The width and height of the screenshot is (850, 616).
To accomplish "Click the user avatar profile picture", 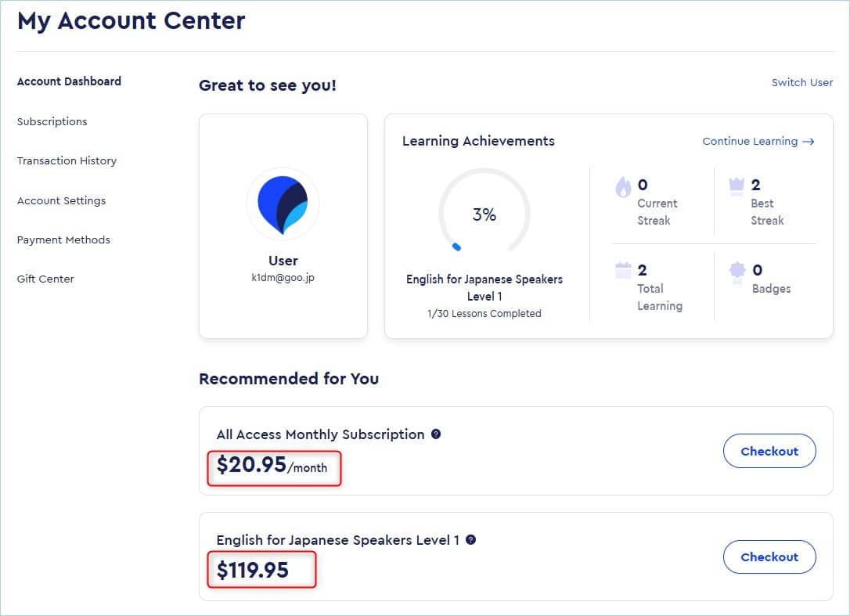I will tap(283, 204).
